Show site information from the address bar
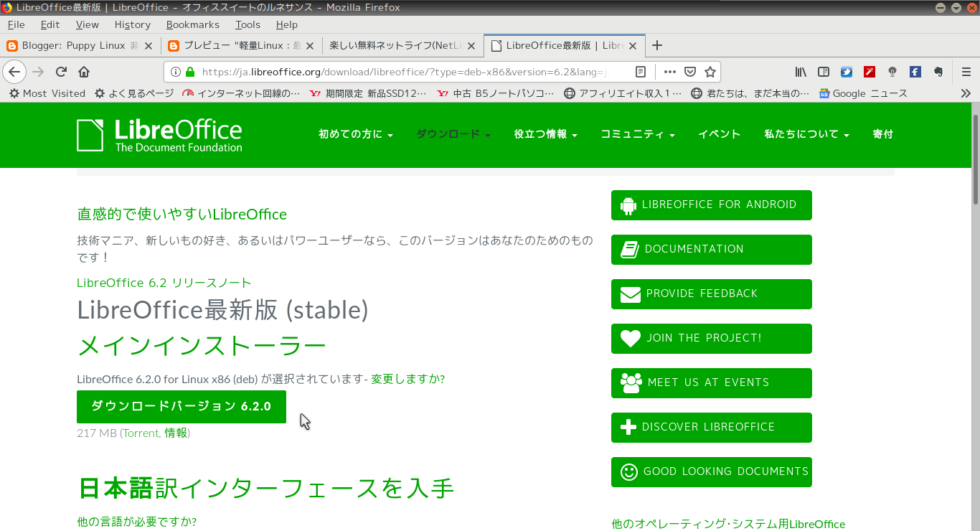This screenshot has height=531, width=980. click(x=175, y=72)
